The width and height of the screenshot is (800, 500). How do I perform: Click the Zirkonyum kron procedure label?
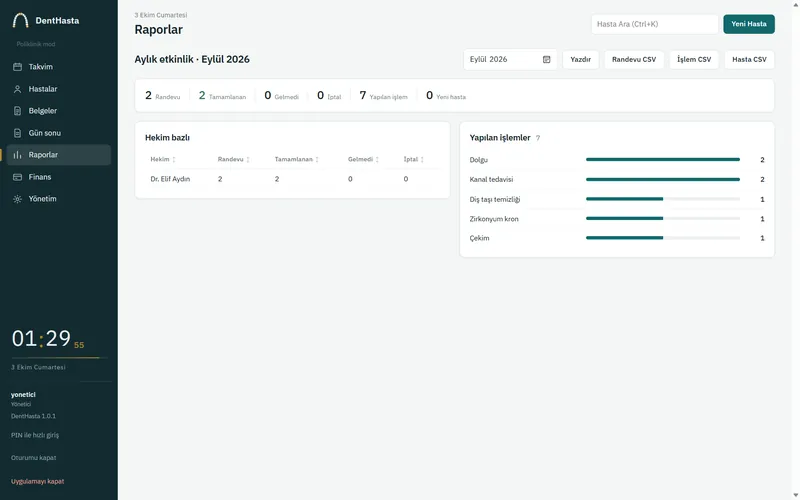pyautogui.click(x=494, y=219)
